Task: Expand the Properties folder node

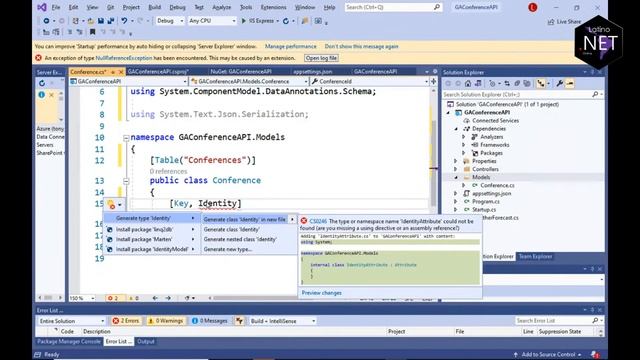Action: [x=456, y=161]
